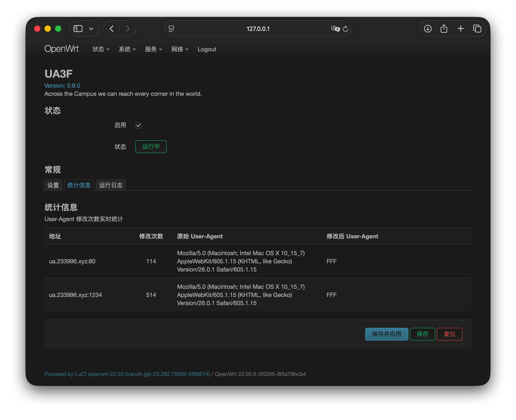The height and width of the screenshot is (420, 516).
Task: Reload the page with the refresh icon
Action: pos(346,29)
